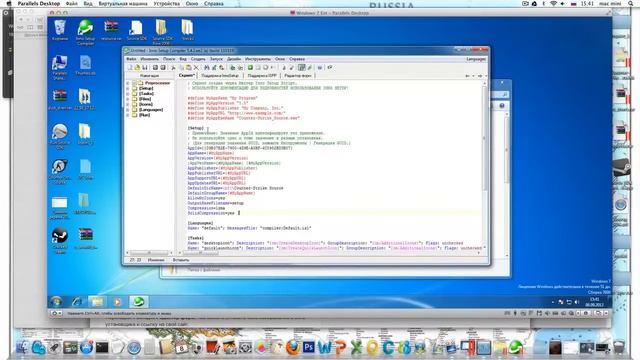Click the line "OutputBaseFilename=setup"

click(x=216, y=203)
